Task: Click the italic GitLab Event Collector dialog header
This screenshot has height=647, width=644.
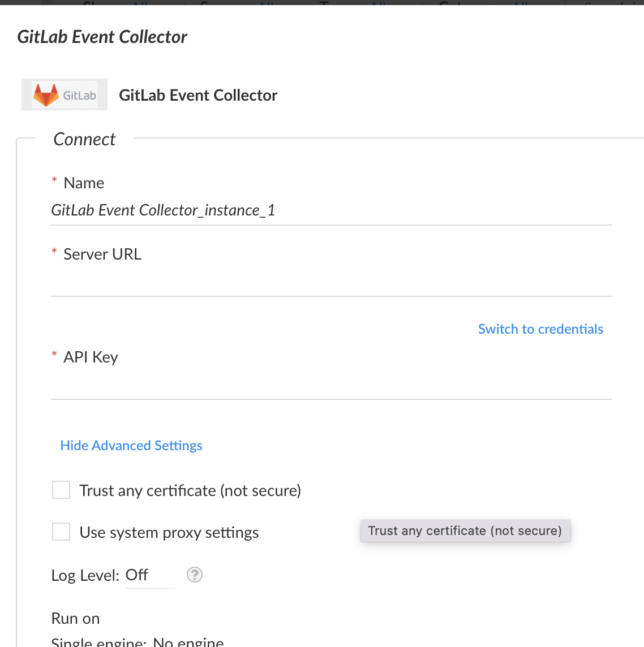Action: 102,37
